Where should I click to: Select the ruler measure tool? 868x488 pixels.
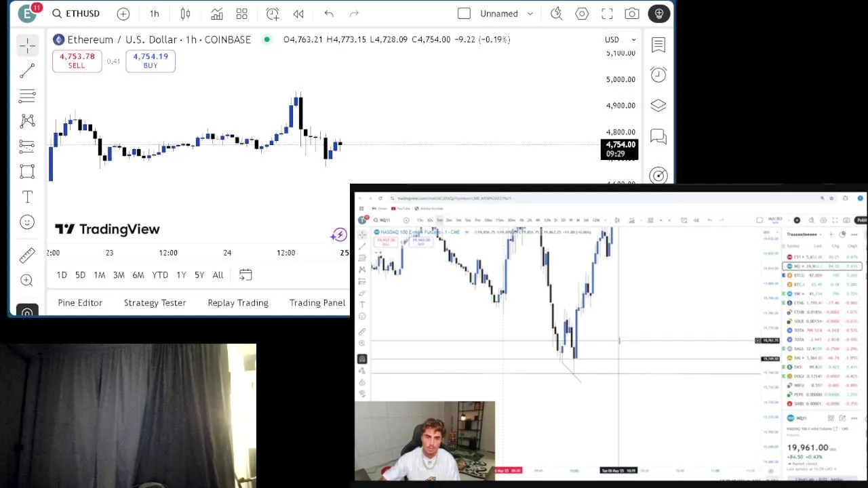pyautogui.click(x=27, y=255)
